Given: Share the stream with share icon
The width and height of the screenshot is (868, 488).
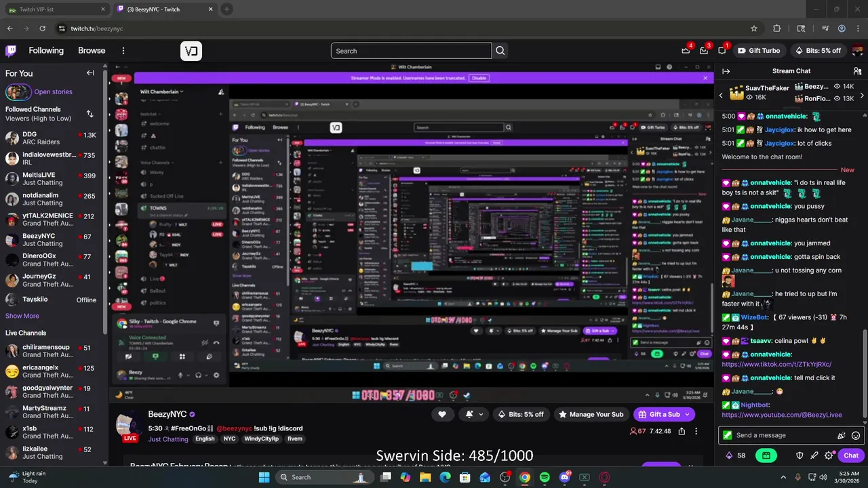Looking at the screenshot, I should pyautogui.click(x=682, y=431).
